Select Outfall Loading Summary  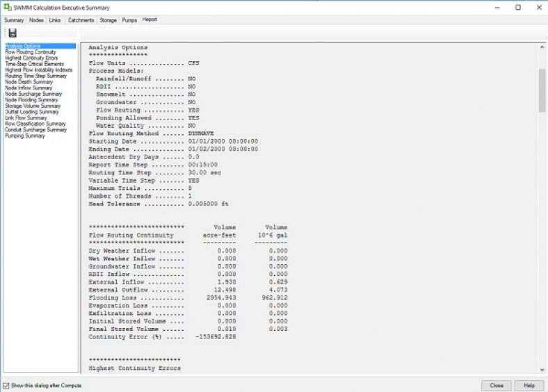(32, 112)
